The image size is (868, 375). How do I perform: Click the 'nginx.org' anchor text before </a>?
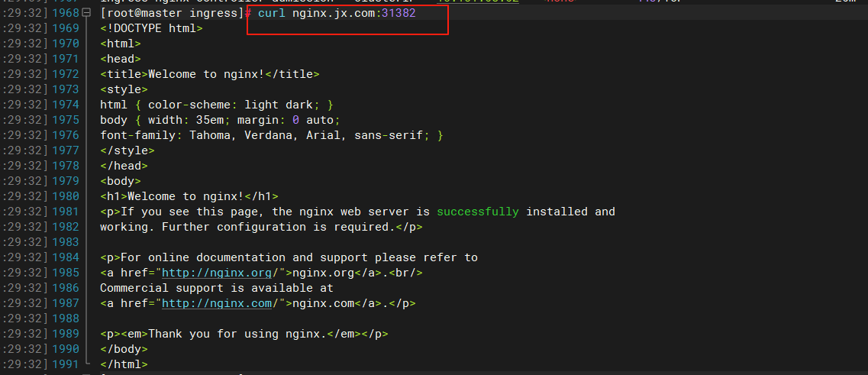[x=323, y=273]
